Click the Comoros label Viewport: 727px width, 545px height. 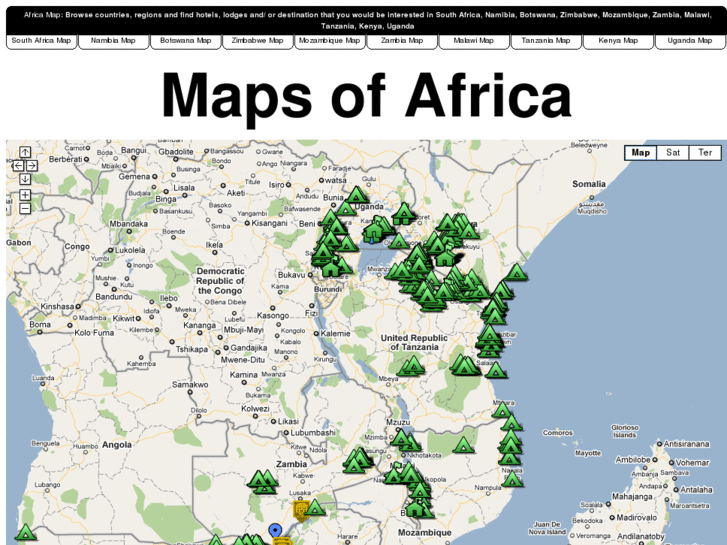click(x=557, y=433)
